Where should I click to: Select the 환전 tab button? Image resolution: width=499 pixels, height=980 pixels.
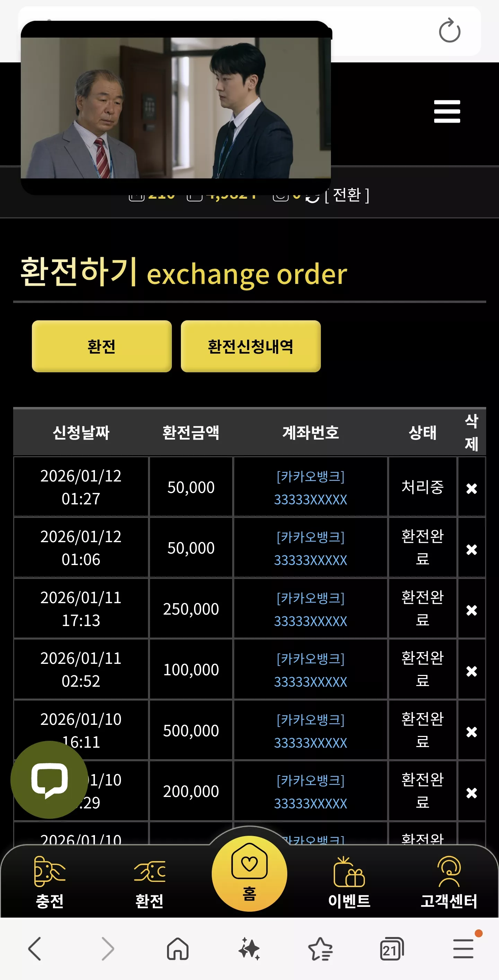pos(102,346)
